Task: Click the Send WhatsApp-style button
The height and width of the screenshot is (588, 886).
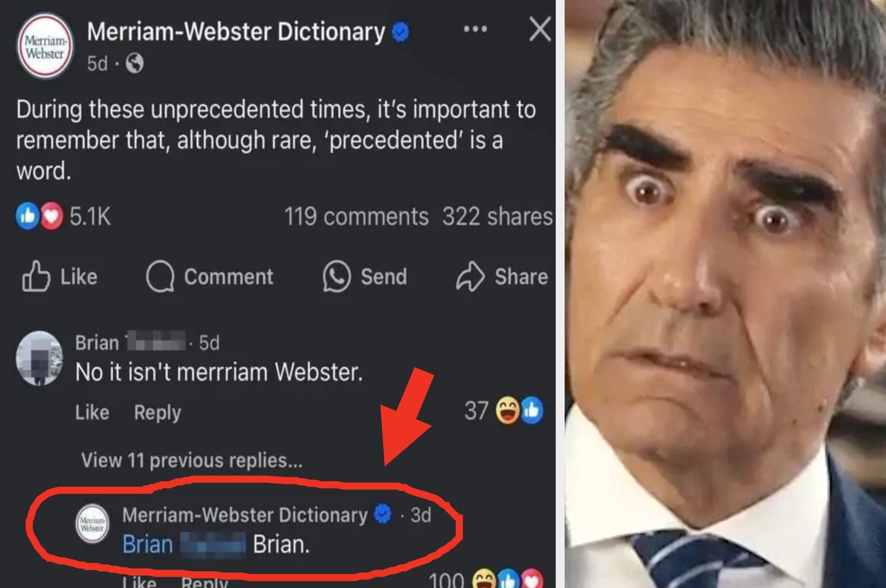Action: [365, 276]
